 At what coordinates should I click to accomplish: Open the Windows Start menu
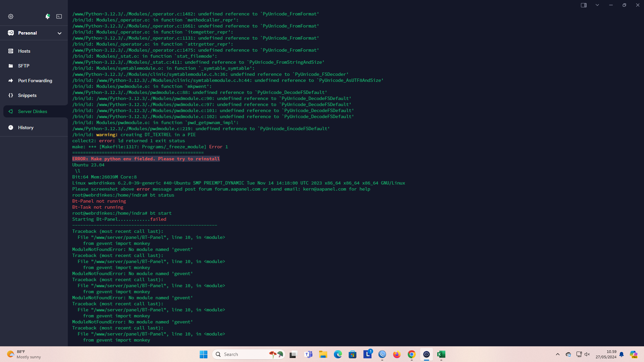(x=203, y=354)
